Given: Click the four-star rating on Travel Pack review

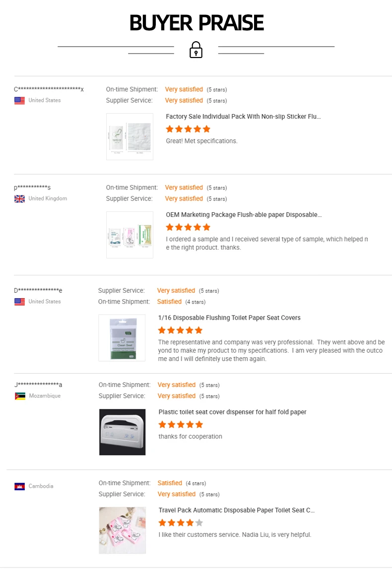Looking at the screenshot, I should [181, 522].
